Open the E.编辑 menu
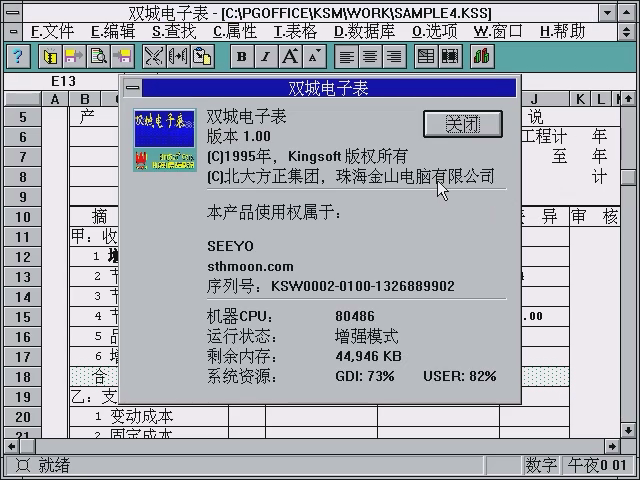This screenshot has height=480, width=640. [x=113, y=31]
